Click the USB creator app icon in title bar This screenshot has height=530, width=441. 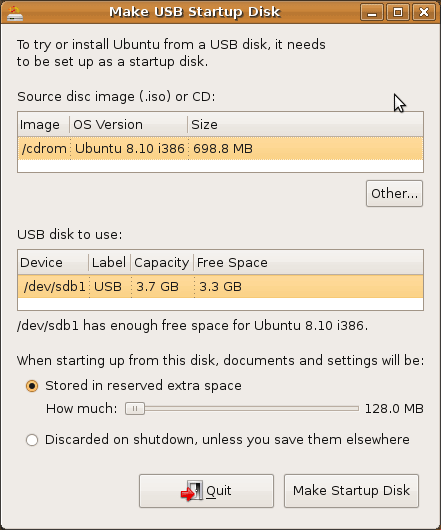(x=15, y=13)
